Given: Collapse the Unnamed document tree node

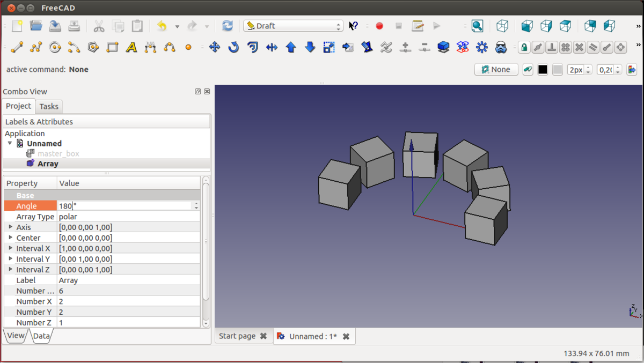Looking at the screenshot, I should [10, 143].
